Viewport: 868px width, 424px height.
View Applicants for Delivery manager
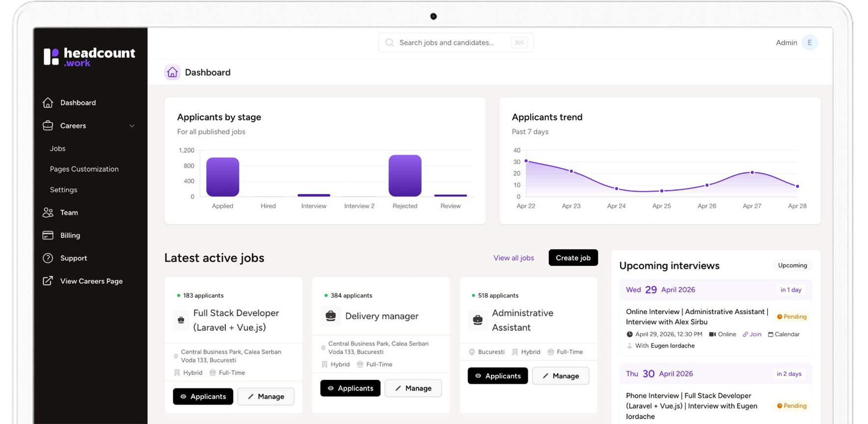tap(350, 388)
